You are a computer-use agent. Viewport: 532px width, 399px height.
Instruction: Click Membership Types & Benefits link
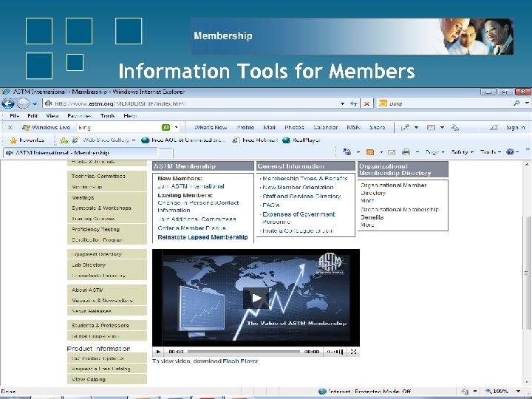click(x=304, y=179)
